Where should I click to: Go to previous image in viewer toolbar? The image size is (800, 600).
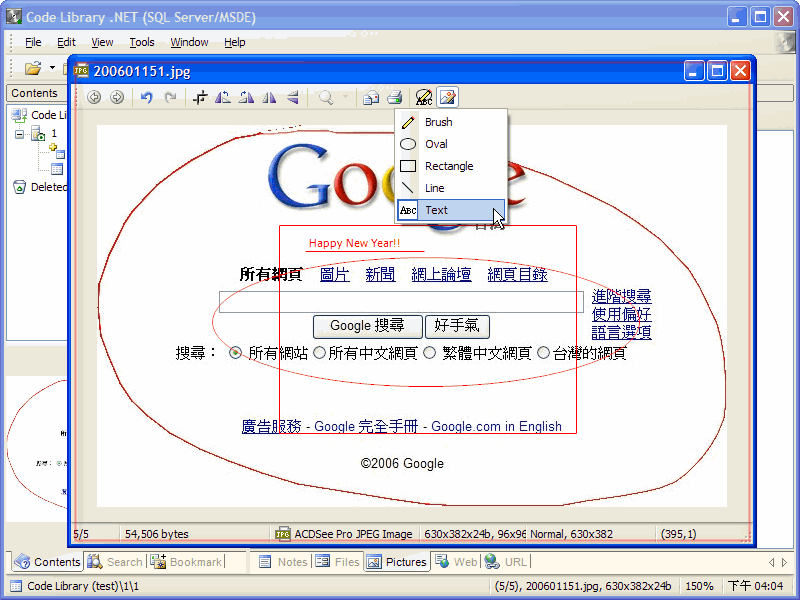click(x=94, y=97)
